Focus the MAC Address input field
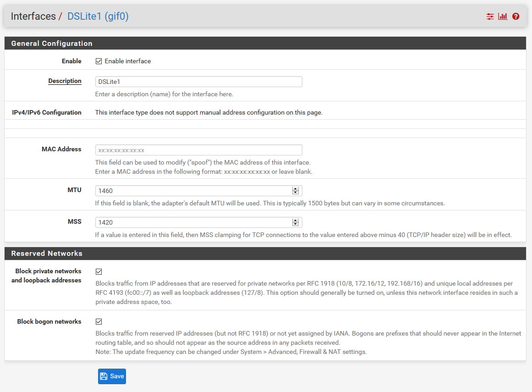532x392 pixels. click(198, 150)
